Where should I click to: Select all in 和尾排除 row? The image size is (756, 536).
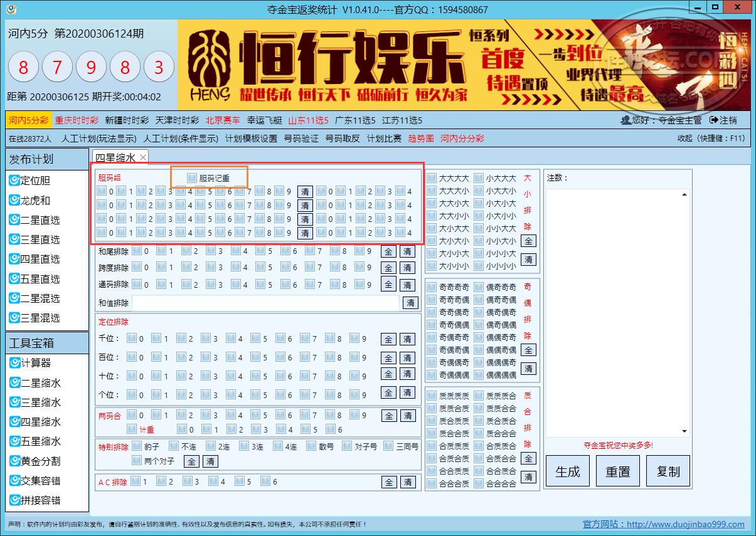click(389, 251)
